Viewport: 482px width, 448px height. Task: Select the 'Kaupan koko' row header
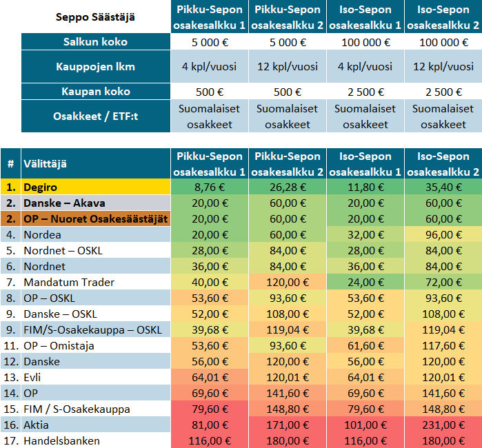click(96, 92)
